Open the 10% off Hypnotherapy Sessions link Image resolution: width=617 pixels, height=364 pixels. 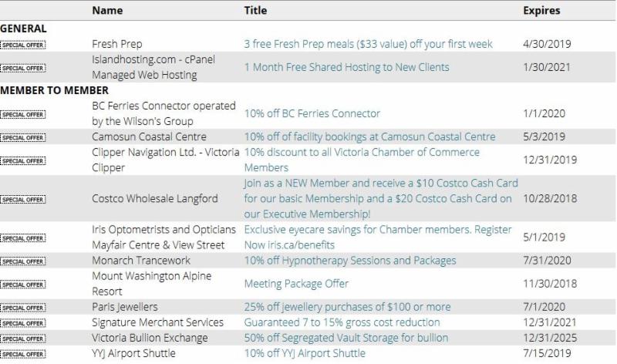pos(349,261)
